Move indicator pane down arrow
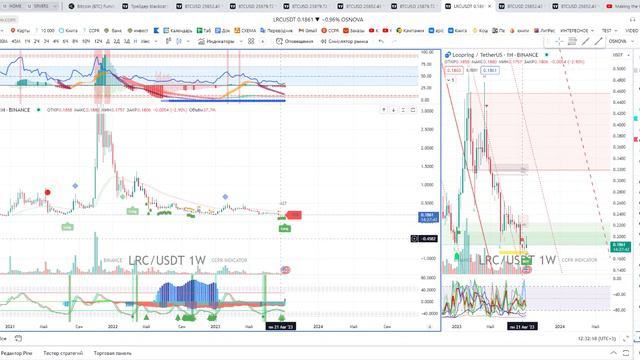 [x=393, y=110]
